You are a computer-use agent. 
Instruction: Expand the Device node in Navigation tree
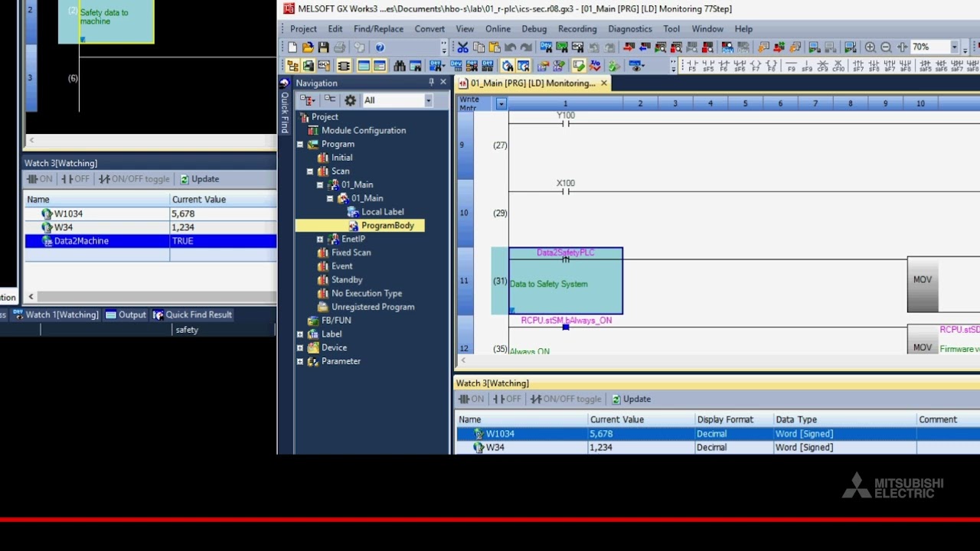coord(300,348)
